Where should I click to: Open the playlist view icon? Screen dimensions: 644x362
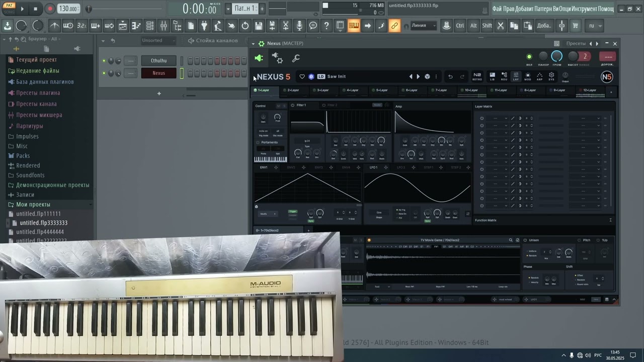pos(123,26)
